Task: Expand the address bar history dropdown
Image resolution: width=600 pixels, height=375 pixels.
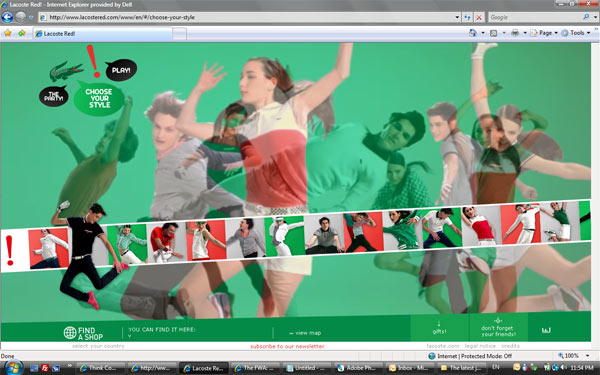Action: point(457,17)
